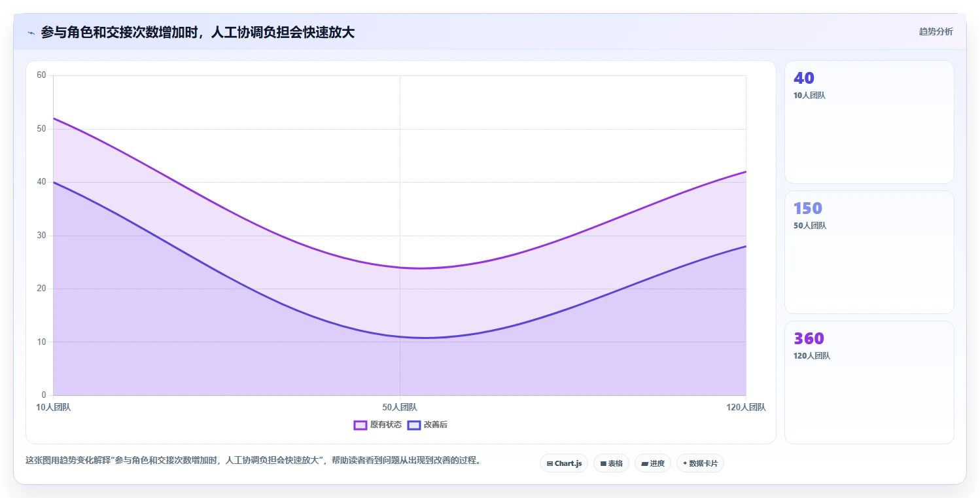Click the y-axis label 60

tap(41, 75)
